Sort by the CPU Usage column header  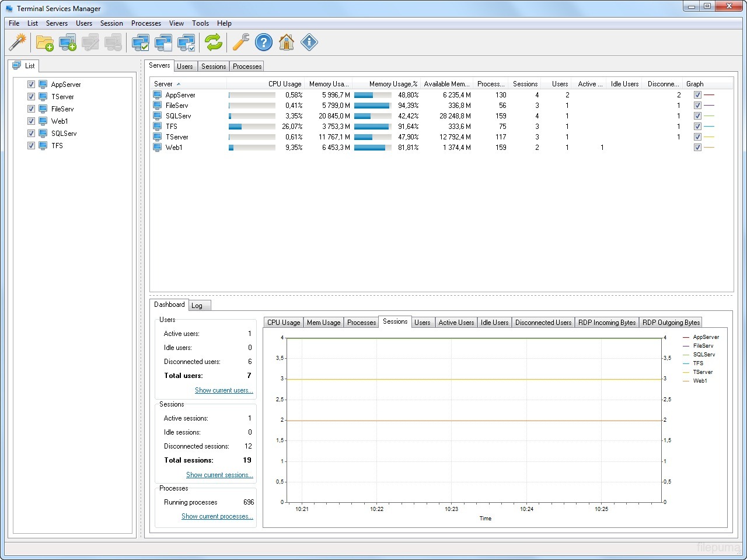pos(284,84)
